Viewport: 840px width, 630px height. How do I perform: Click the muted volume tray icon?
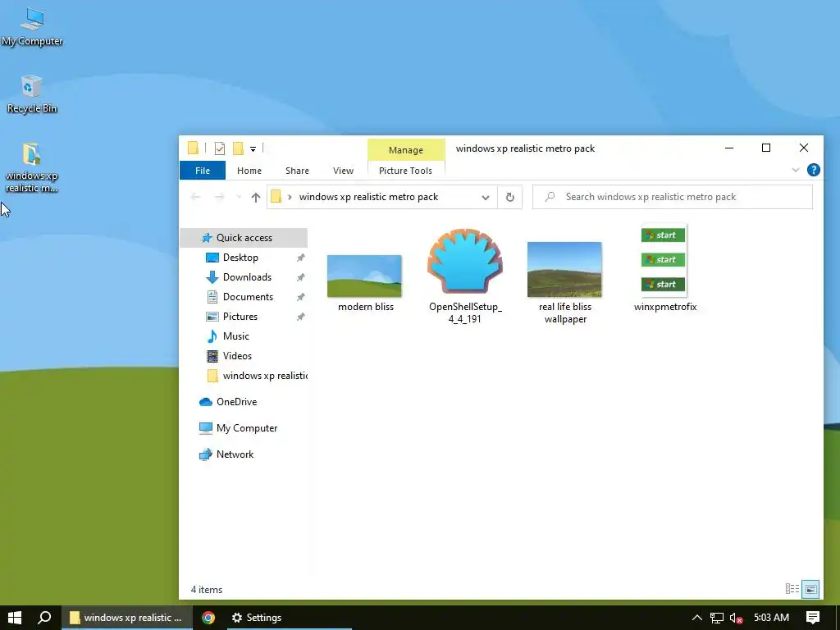click(736, 618)
